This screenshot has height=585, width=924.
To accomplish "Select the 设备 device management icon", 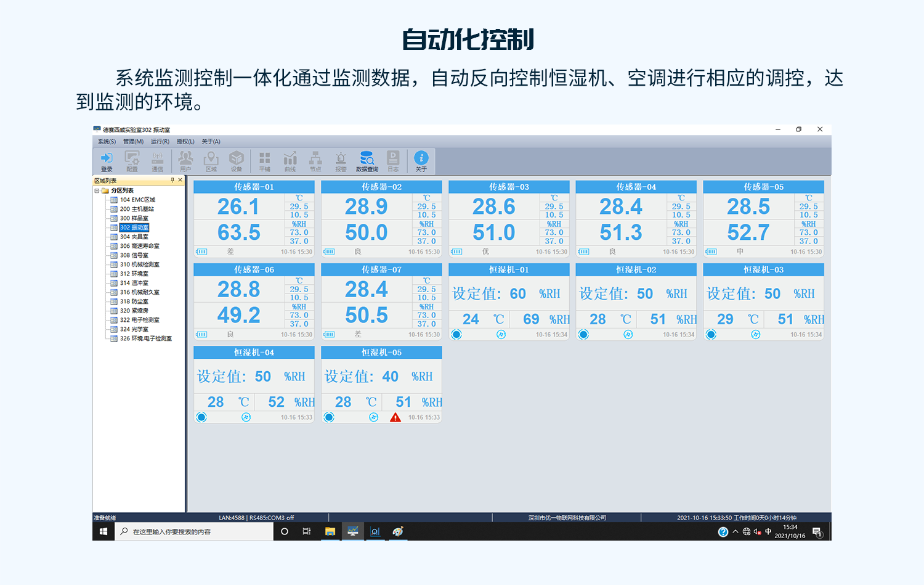I will pos(237,160).
